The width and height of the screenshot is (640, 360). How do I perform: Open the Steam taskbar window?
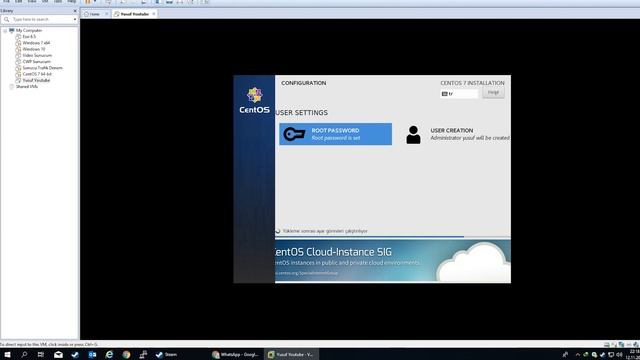(x=167, y=354)
